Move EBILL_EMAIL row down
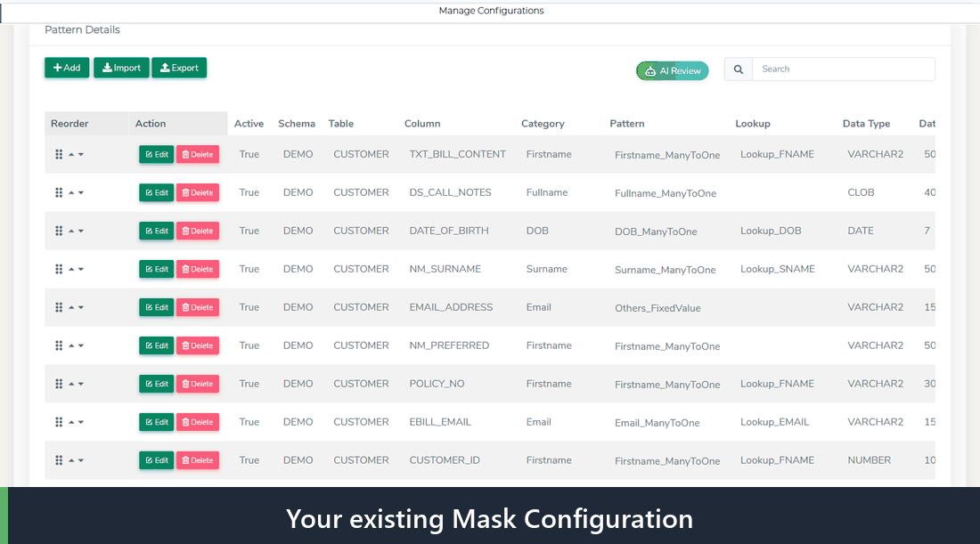 [x=80, y=422]
